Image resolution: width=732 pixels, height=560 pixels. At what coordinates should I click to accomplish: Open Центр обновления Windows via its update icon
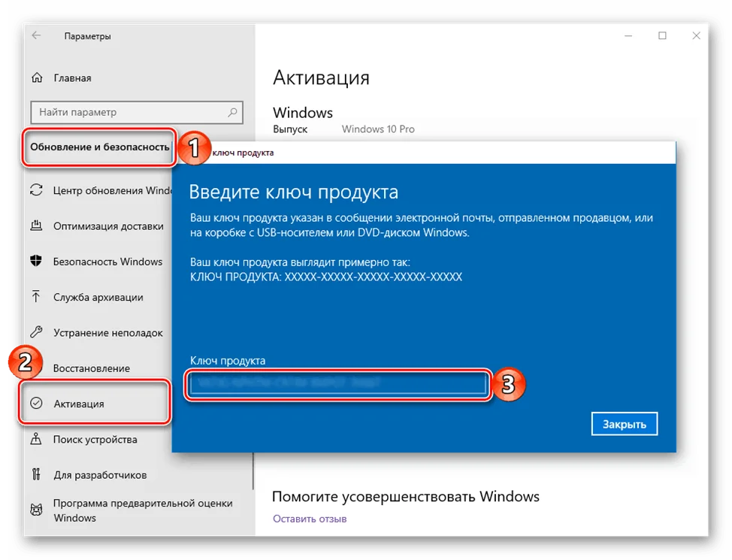(x=37, y=191)
